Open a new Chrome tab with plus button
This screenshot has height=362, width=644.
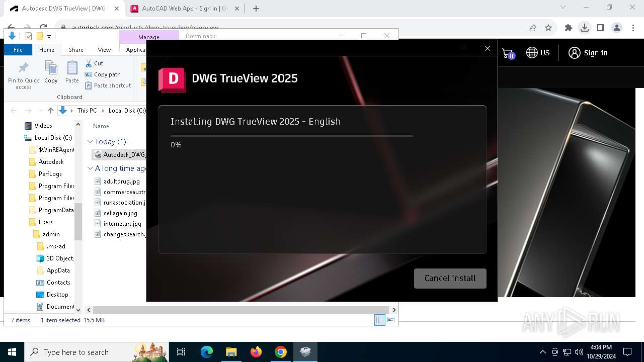[x=256, y=9]
